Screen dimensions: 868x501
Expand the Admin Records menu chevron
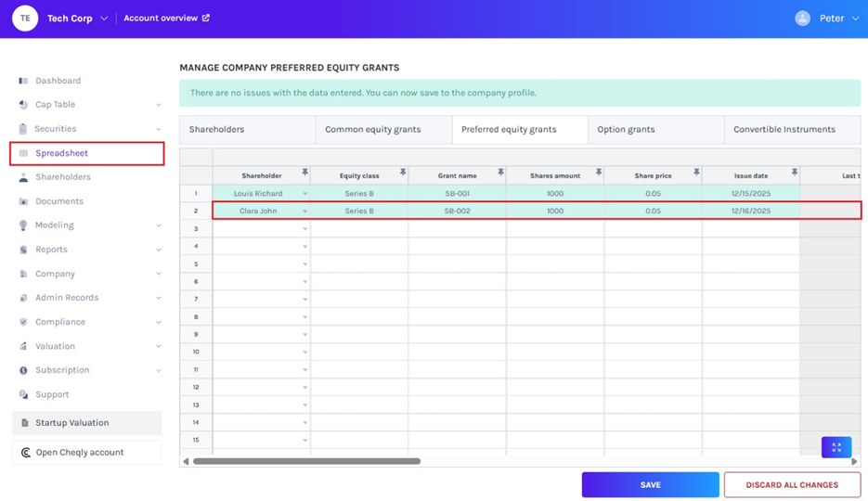[x=159, y=298]
